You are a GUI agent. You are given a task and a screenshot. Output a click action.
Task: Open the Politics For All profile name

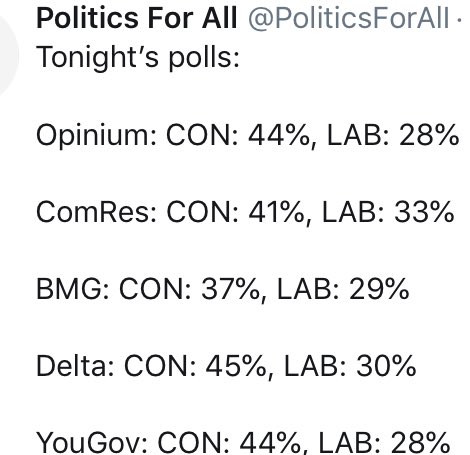coord(137,18)
